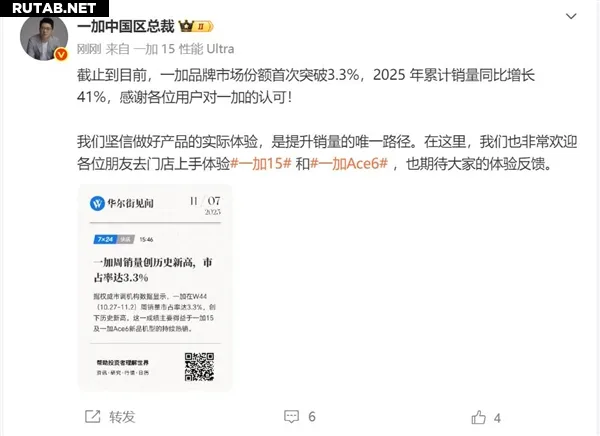Click the 刚刚 post timestamp
Screen dimensions: 600x436
click(x=89, y=49)
